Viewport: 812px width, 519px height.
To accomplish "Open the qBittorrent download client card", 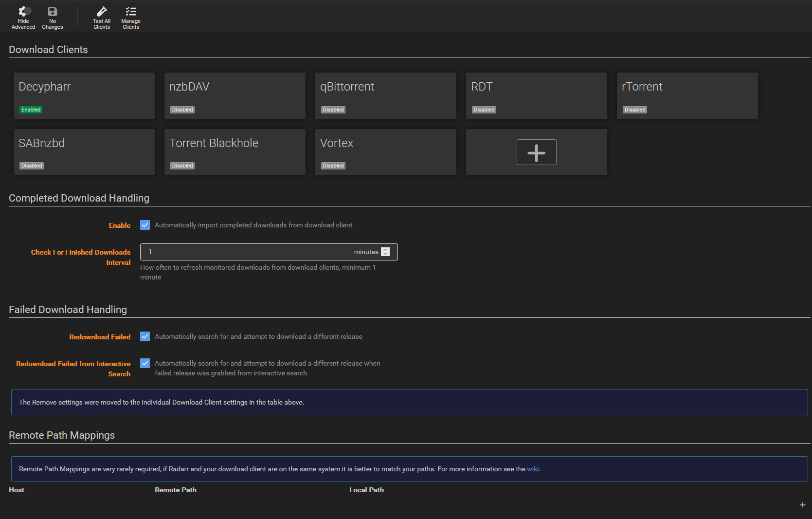I will tap(386, 96).
